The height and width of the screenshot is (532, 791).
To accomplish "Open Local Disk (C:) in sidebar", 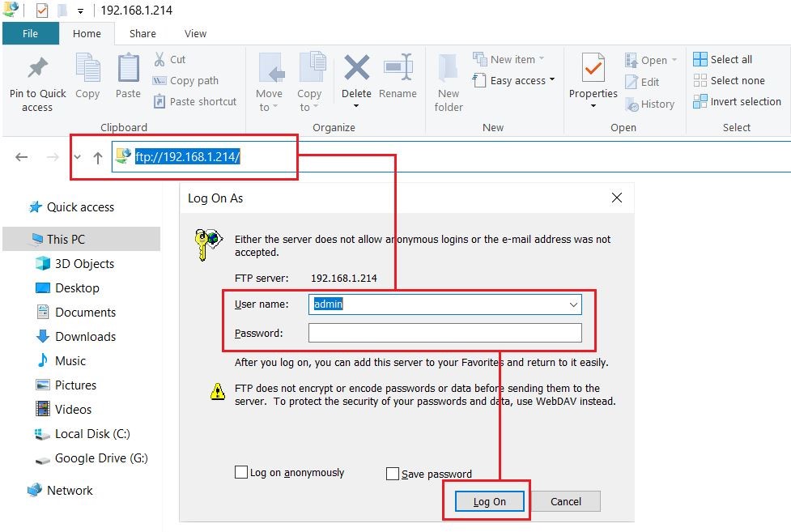I will point(83,433).
